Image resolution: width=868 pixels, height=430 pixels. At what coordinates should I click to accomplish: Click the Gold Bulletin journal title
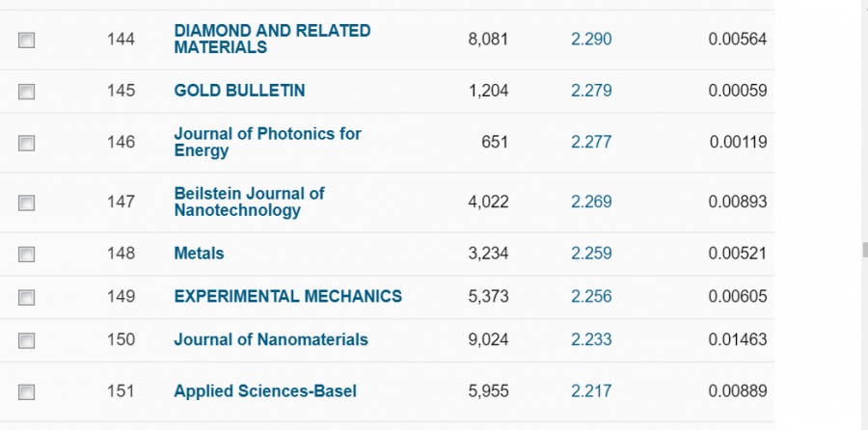(239, 91)
